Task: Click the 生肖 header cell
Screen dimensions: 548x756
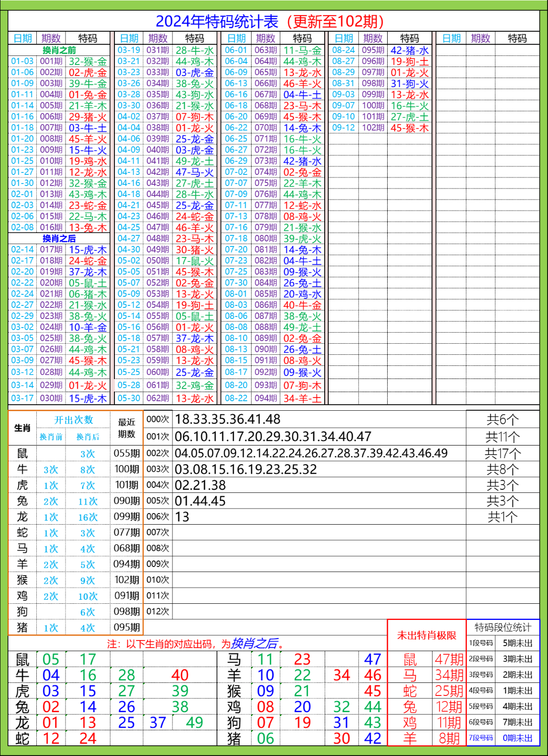Action: point(21,427)
